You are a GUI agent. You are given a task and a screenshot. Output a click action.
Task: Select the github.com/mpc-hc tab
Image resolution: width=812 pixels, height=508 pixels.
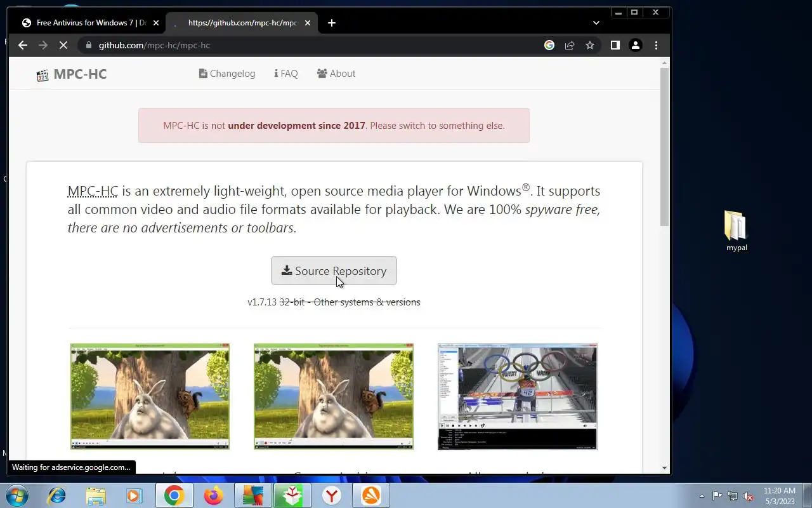point(241,23)
